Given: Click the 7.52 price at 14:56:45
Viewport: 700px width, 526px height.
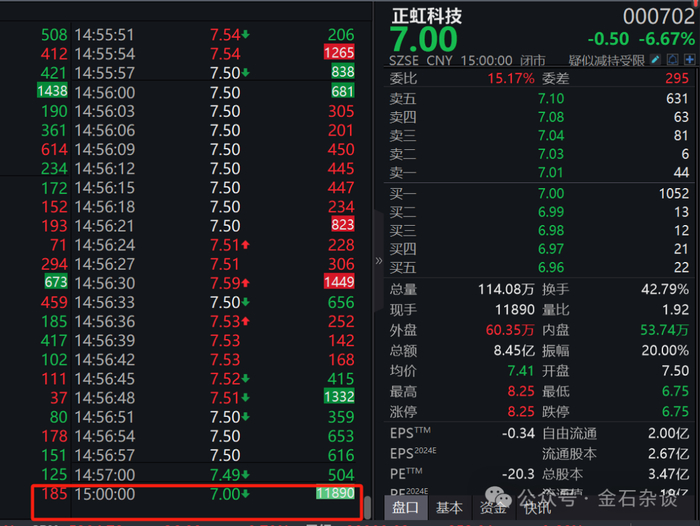Looking at the screenshot, I should point(226,379).
